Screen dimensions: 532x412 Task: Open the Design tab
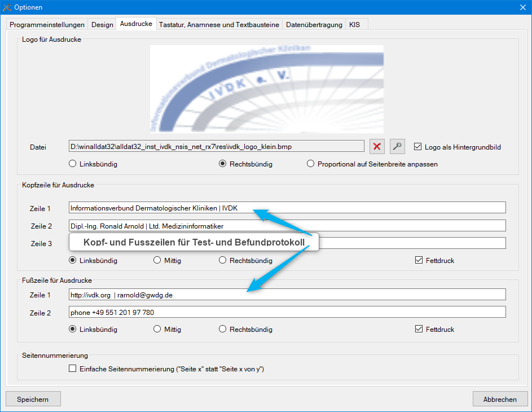[102, 25]
